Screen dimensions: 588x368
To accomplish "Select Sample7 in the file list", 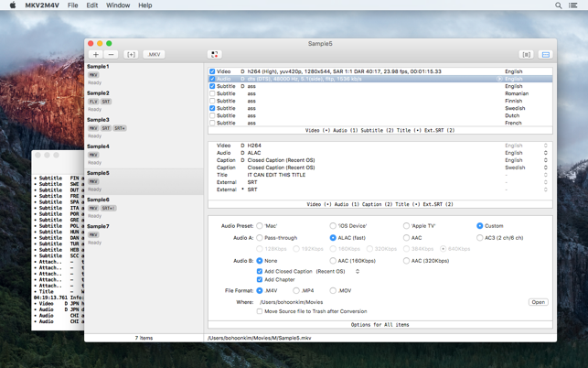I will tap(144, 234).
